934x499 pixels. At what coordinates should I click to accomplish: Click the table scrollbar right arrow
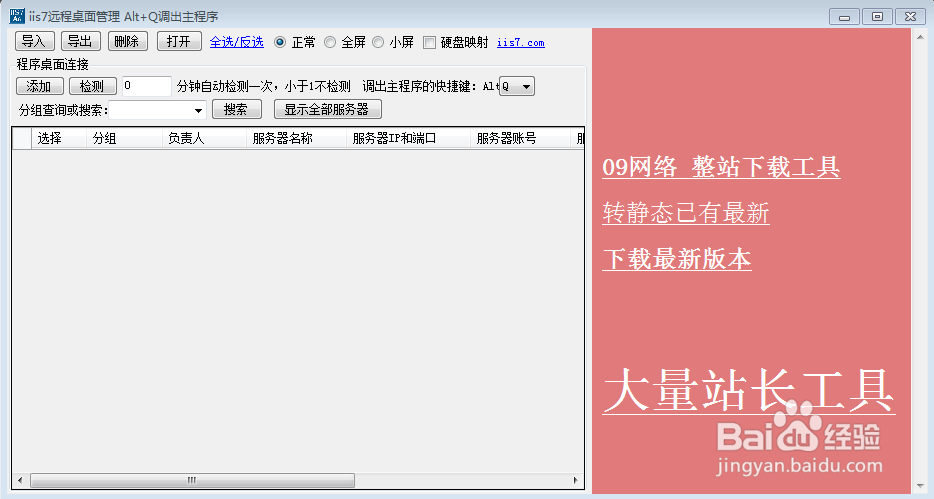(575, 480)
